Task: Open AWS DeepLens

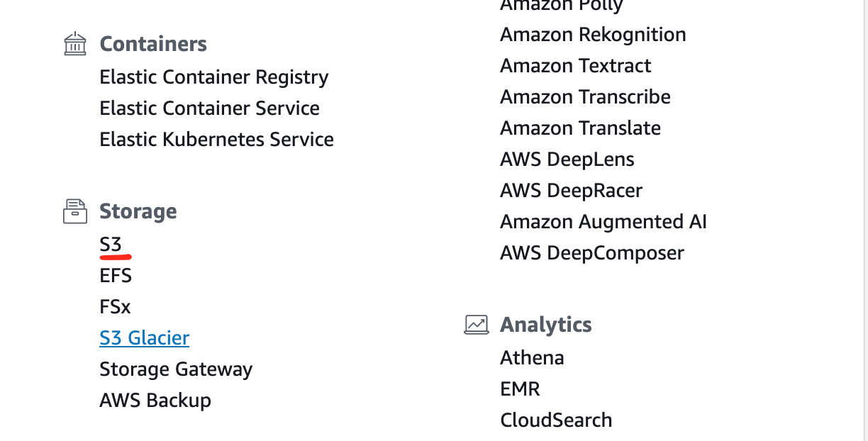Action: (x=567, y=160)
